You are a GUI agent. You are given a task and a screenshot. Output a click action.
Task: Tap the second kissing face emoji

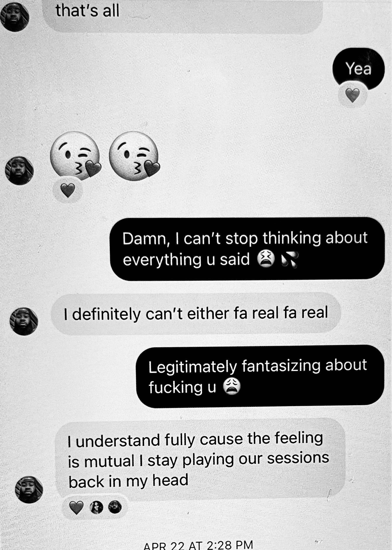pos(134,156)
